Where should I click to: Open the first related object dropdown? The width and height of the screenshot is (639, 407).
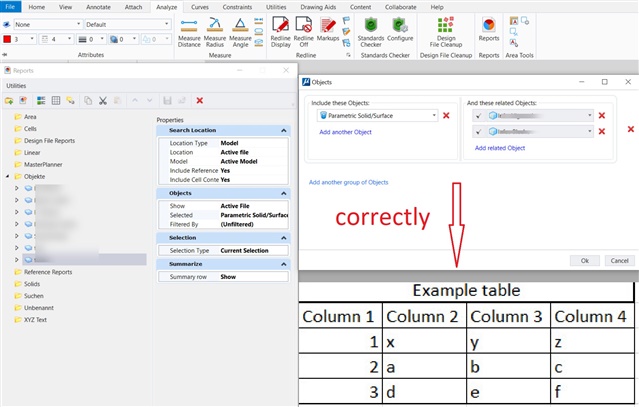point(540,116)
